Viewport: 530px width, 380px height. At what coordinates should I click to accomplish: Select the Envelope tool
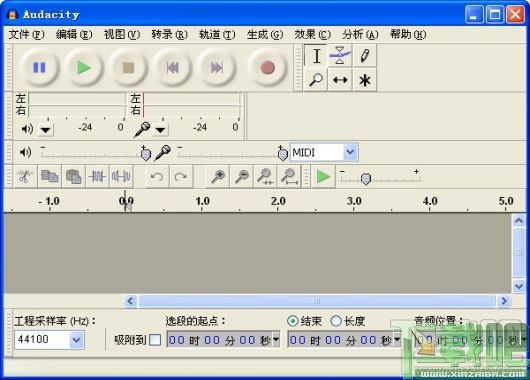(340, 55)
